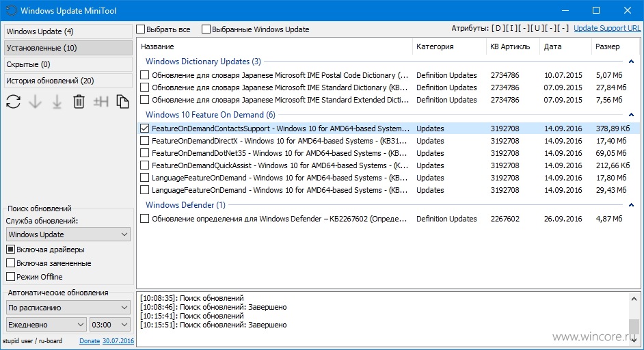The image size is (644, 350).
Task: Collapse Windows Dictionary Updates group
Action: [x=631, y=62]
